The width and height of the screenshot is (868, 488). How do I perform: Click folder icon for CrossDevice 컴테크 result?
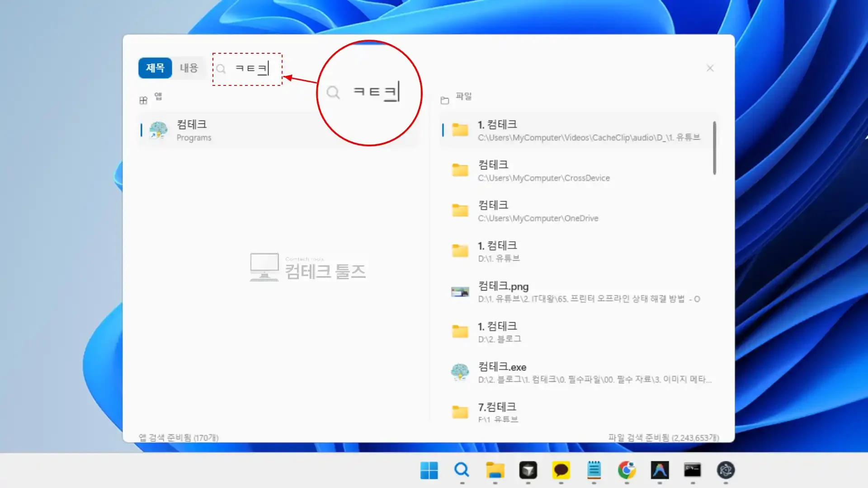[460, 170]
